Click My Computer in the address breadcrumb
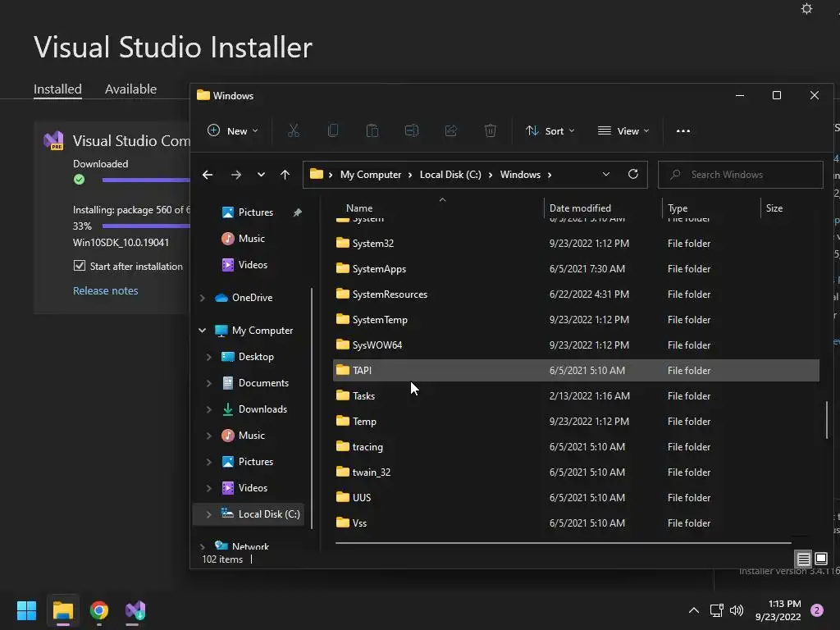The height and width of the screenshot is (630, 840). click(371, 175)
